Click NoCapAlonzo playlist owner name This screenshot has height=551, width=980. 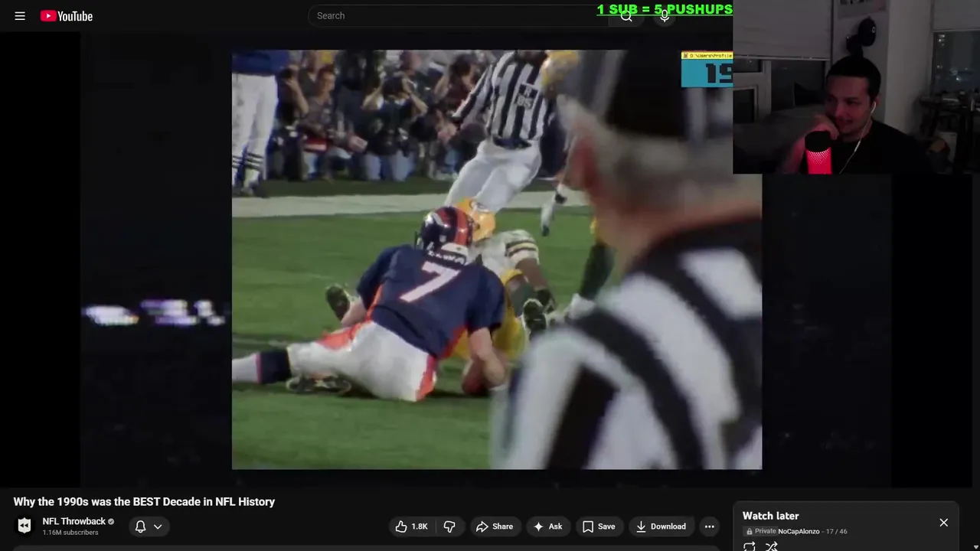coord(799,531)
